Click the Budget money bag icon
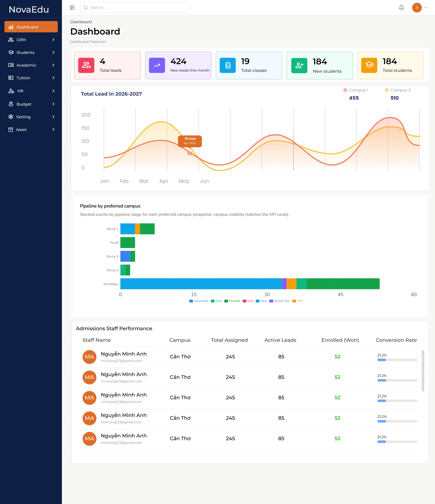Viewport: 435px width, 504px height. [x=11, y=104]
